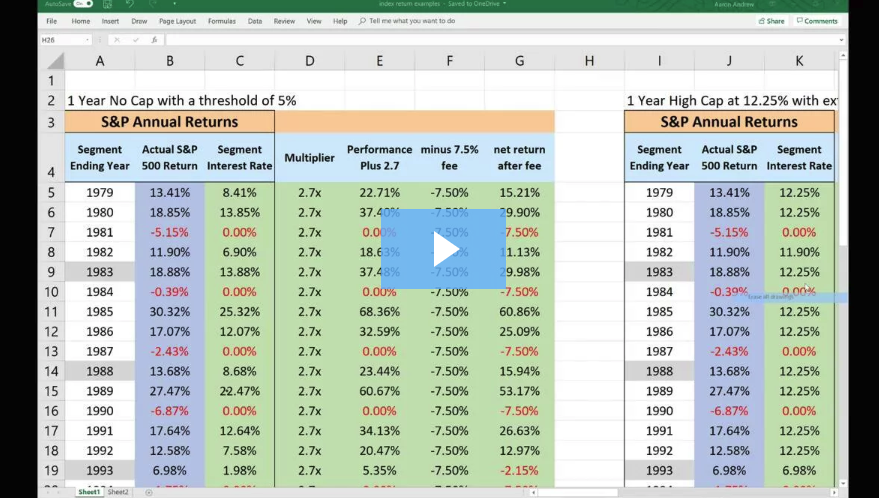This screenshot has height=498, width=879.
Task: Switch to the Sheet2 tab
Action: click(x=118, y=492)
